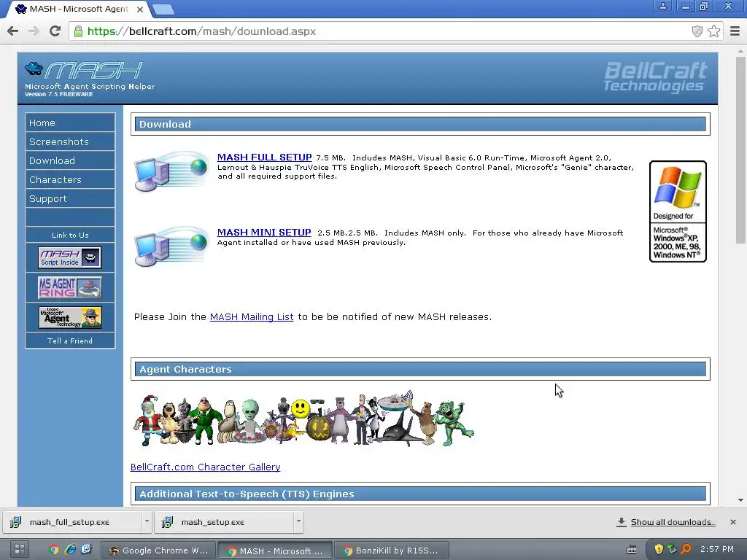Click the green padlock security icon
The image size is (747, 560).
[78, 31]
